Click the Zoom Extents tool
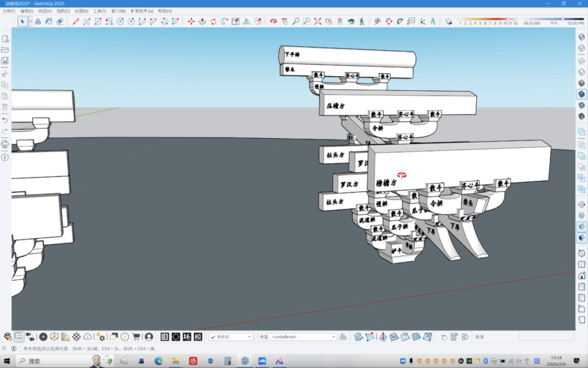The height and width of the screenshot is (368, 588). pos(317,21)
